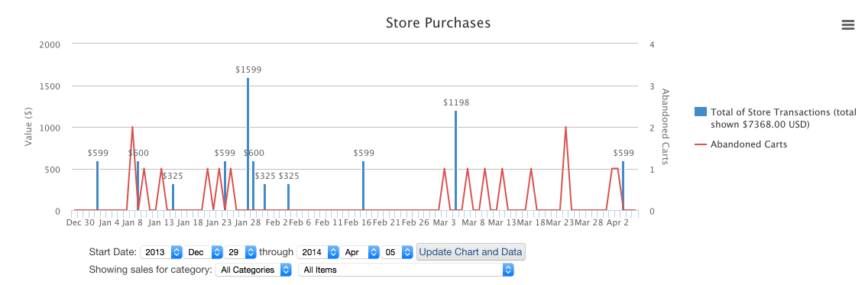Open the start year 2013 dropdown

coord(161,252)
